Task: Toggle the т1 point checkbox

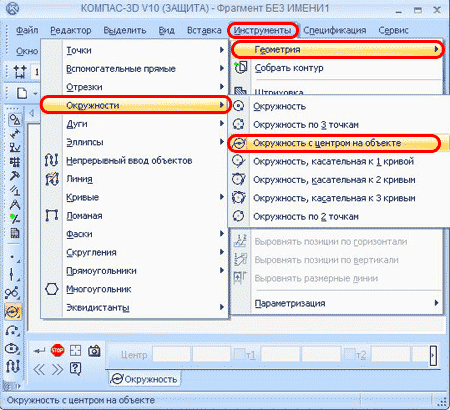Action: [239, 354]
